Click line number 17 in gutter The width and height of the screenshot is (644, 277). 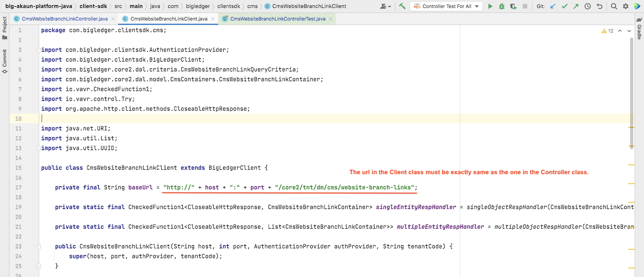click(18, 188)
